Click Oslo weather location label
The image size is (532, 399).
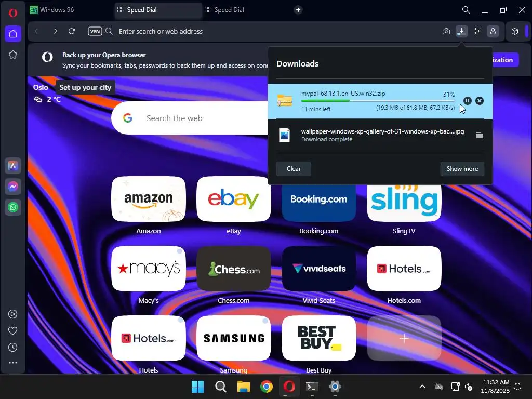coord(41,87)
